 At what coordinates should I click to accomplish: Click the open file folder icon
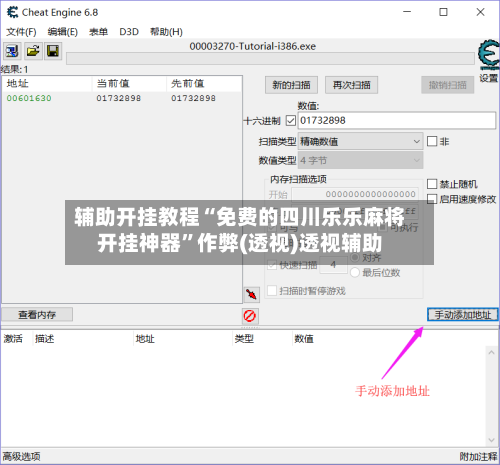pos(33,51)
